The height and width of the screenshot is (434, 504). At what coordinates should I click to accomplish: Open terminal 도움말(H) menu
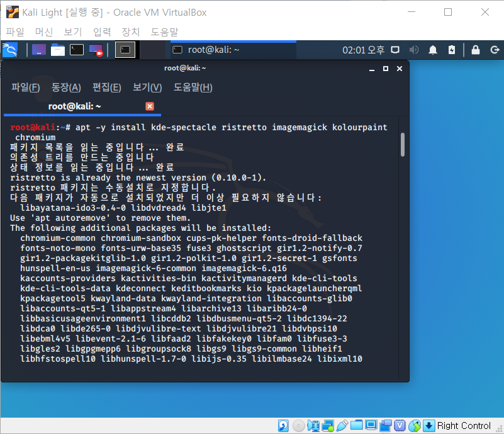(x=193, y=87)
